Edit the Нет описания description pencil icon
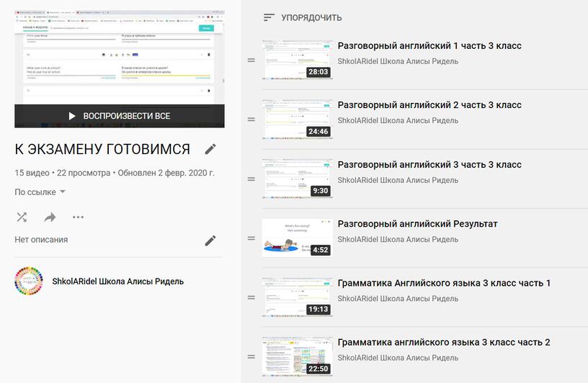The height and width of the screenshot is (383, 588). point(210,240)
